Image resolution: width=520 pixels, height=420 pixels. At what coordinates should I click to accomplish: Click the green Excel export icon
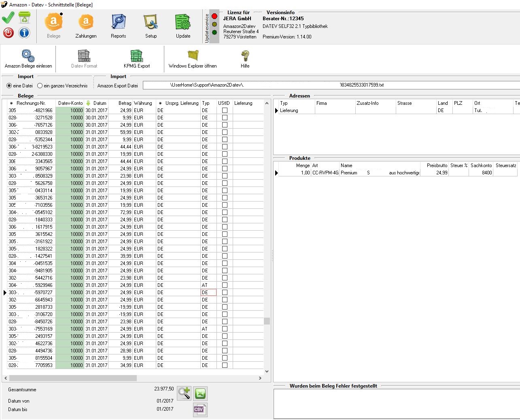pos(200,393)
